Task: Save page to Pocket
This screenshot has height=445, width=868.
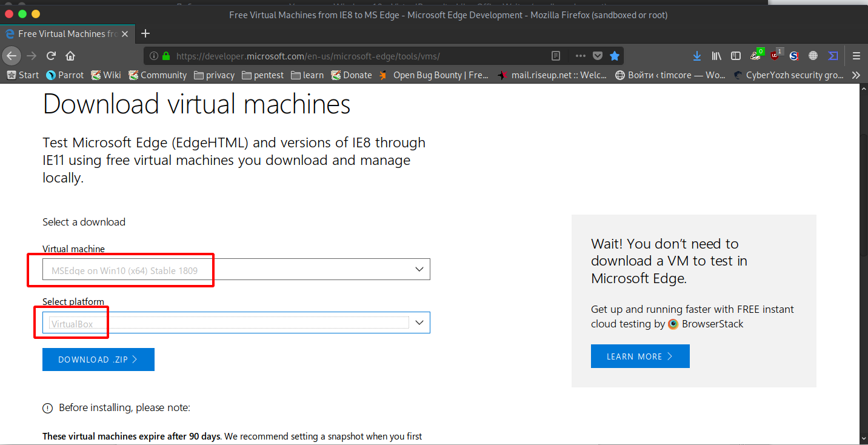Action: 598,56
